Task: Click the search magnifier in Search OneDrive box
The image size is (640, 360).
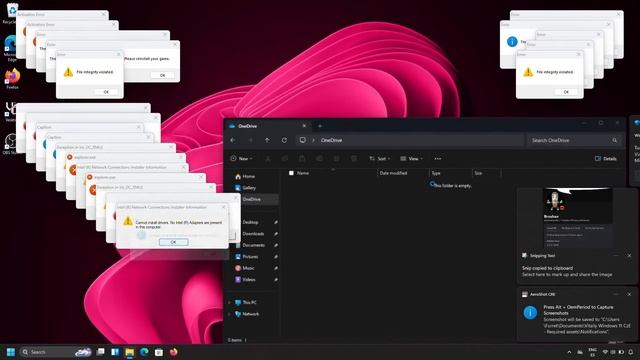Action: (614, 140)
